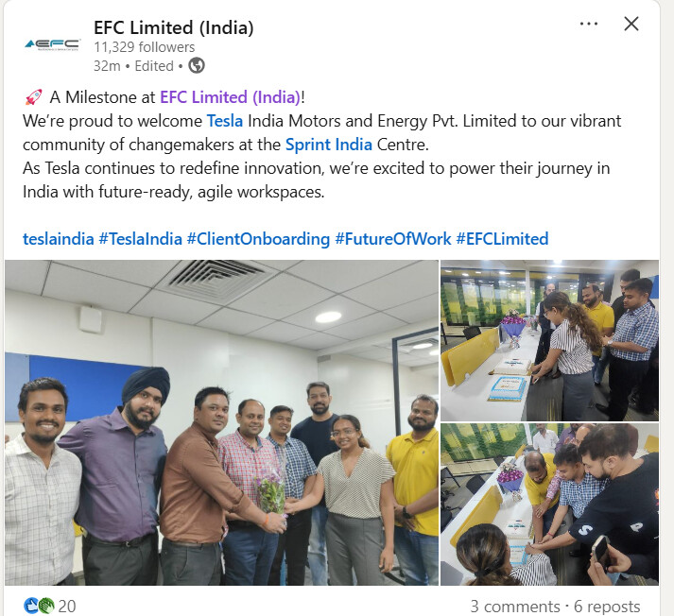Open the top-right cake cutting photo
This screenshot has height=616, width=674.
pyautogui.click(x=549, y=340)
